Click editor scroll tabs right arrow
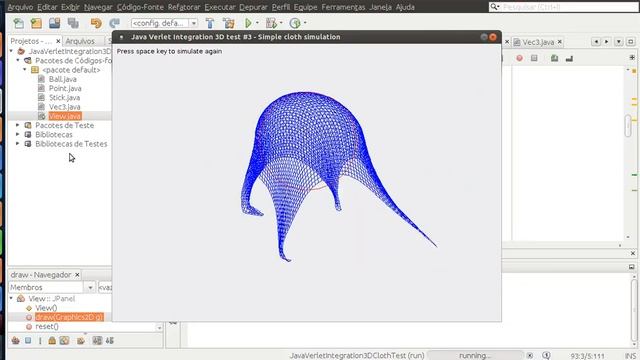Viewport: 640px width, 360px height. [x=607, y=42]
